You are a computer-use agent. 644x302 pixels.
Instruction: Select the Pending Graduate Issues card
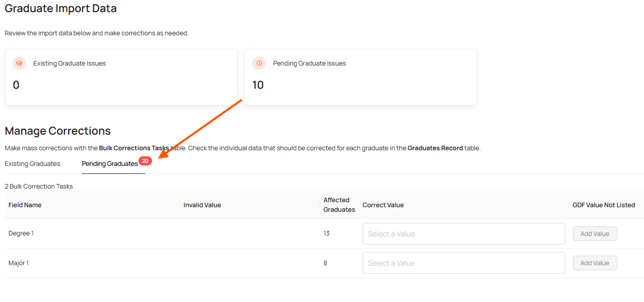(361, 77)
